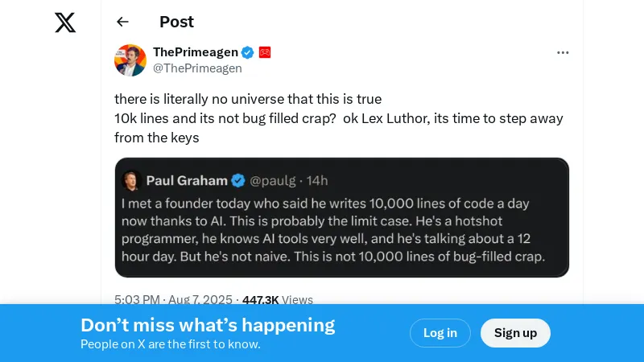The width and height of the screenshot is (644, 362).
Task: Click the "Post" page heading
Action: (176, 22)
